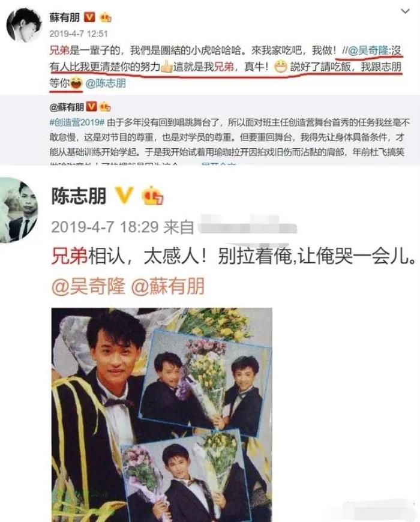Click the verified badge in the quoted @蘇有朋 post
This screenshot has height=522, width=420.
(91, 107)
